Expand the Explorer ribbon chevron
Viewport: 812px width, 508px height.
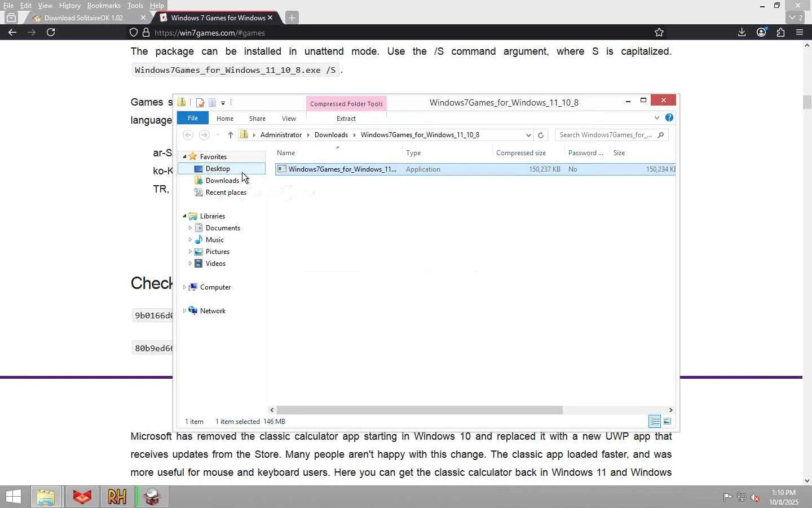pos(657,117)
